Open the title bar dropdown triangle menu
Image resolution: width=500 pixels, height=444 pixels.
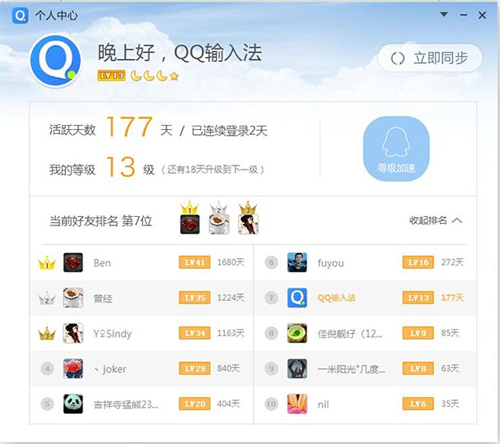444,15
